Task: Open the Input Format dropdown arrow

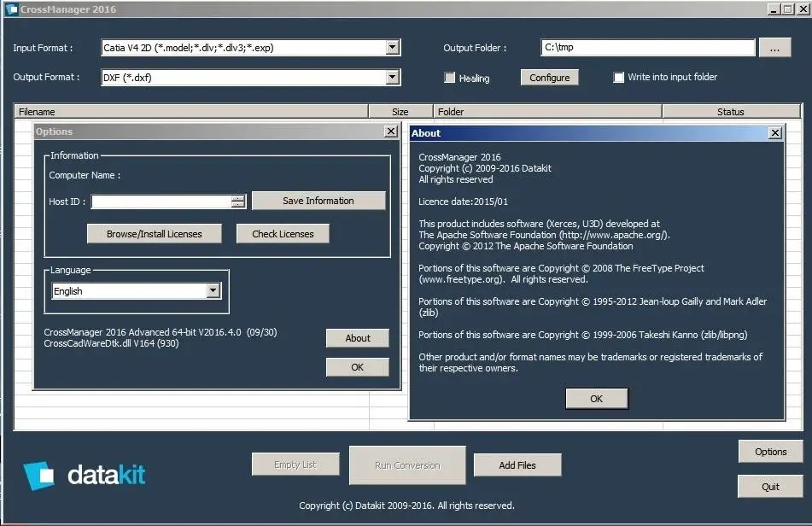Action: (393, 48)
